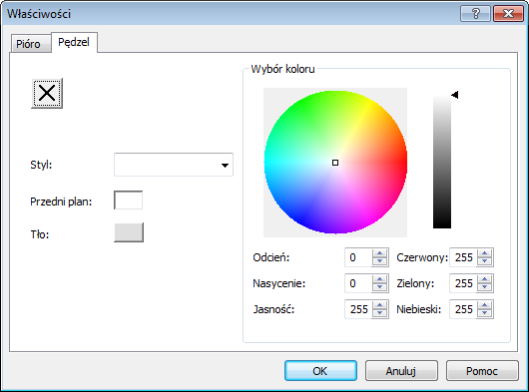Click the grayscale brightness slider bar
The image size is (529, 392).
(442, 162)
